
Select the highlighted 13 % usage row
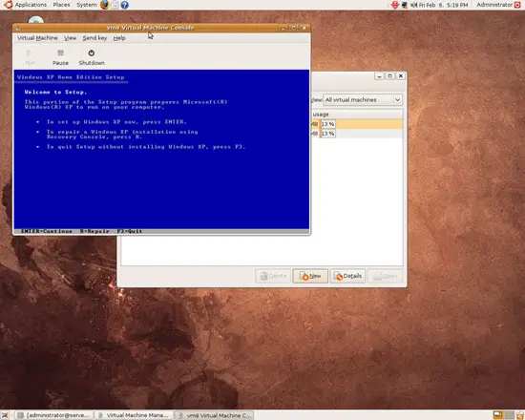357,124
